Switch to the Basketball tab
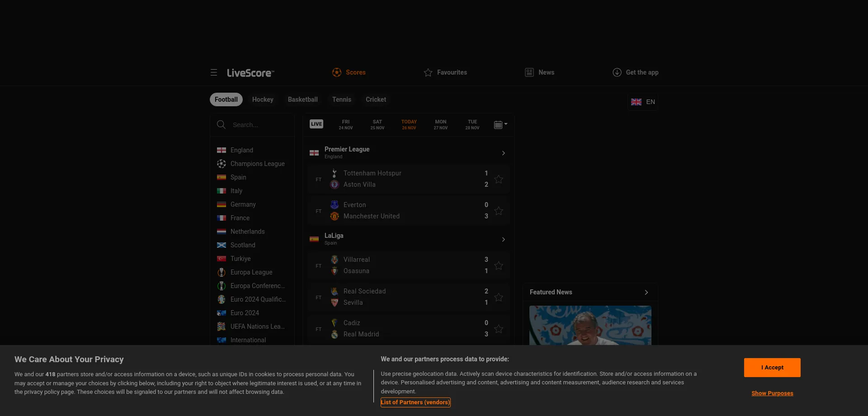 (303, 99)
